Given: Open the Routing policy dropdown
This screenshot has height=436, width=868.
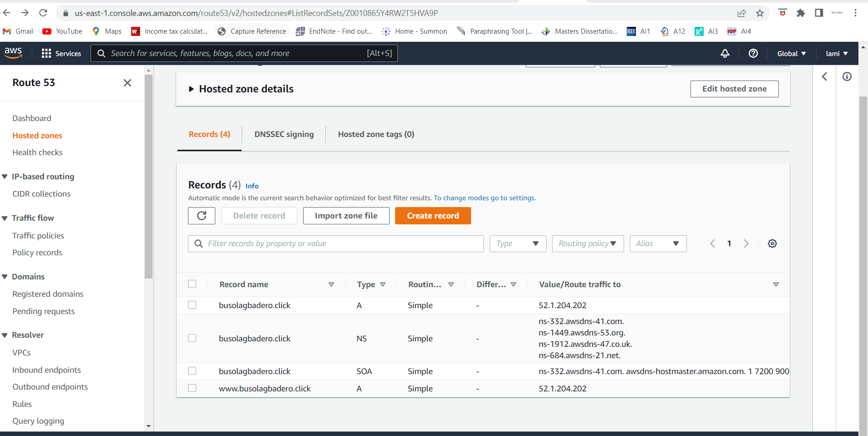Looking at the screenshot, I should tap(587, 243).
